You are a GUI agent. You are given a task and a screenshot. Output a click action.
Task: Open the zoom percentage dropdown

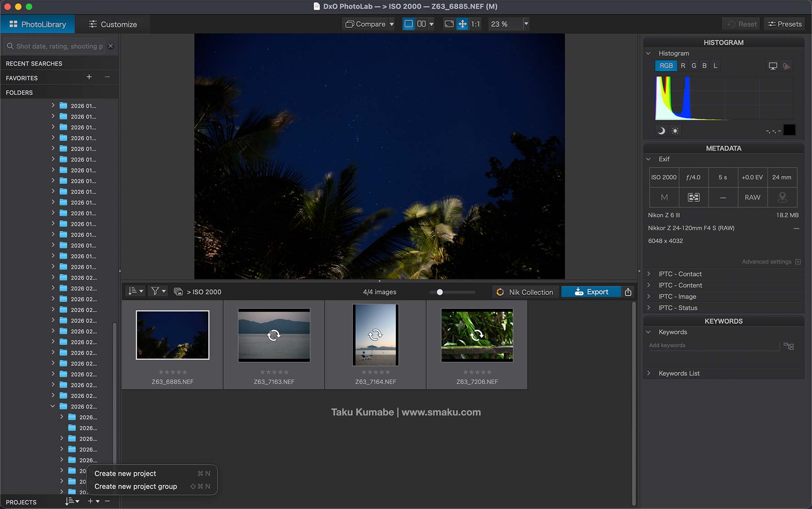point(526,24)
